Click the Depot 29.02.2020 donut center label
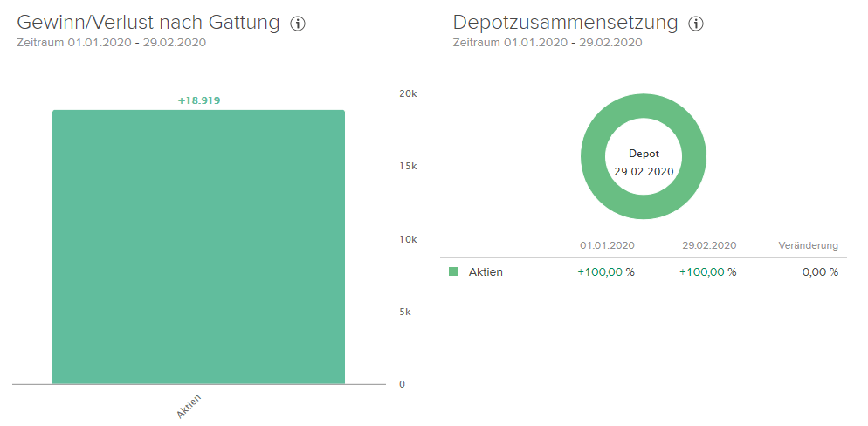Image resolution: width=868 pixels, height=426 pixels. pos(644,162)
